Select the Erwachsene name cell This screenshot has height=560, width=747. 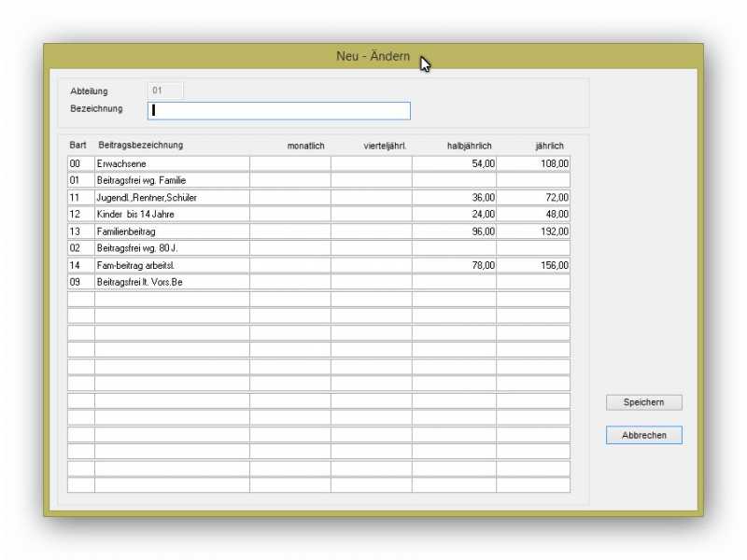pyautogui.click(x=172, y=163)
